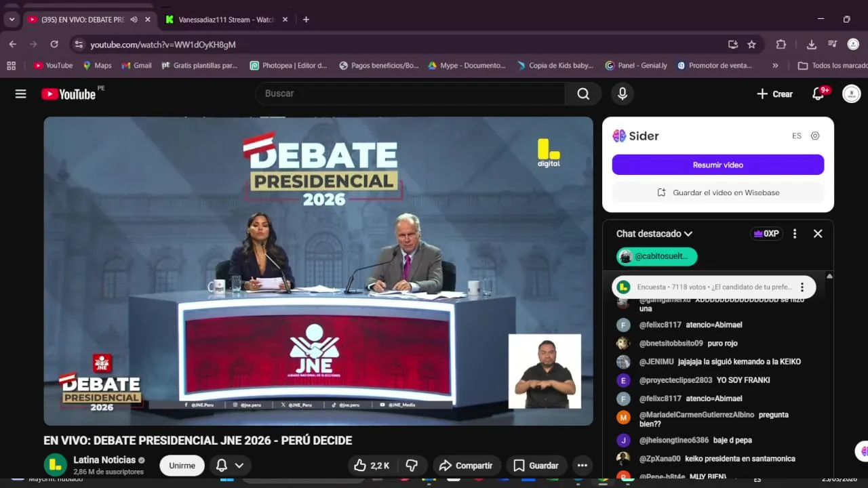View site information icon in the address bar
Viewport: 868px width, 488px height.
click(x=79, y=44)
